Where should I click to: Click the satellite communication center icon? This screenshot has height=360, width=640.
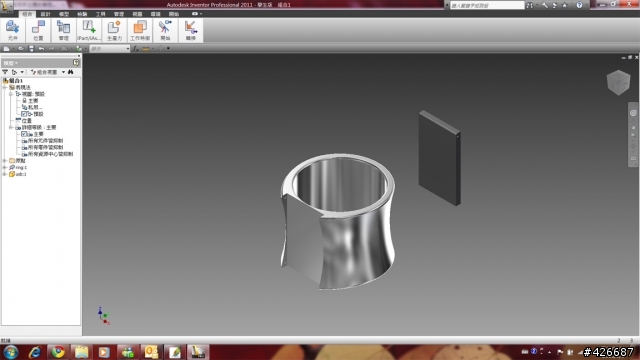pyautogui.click(x=555, y=5)
